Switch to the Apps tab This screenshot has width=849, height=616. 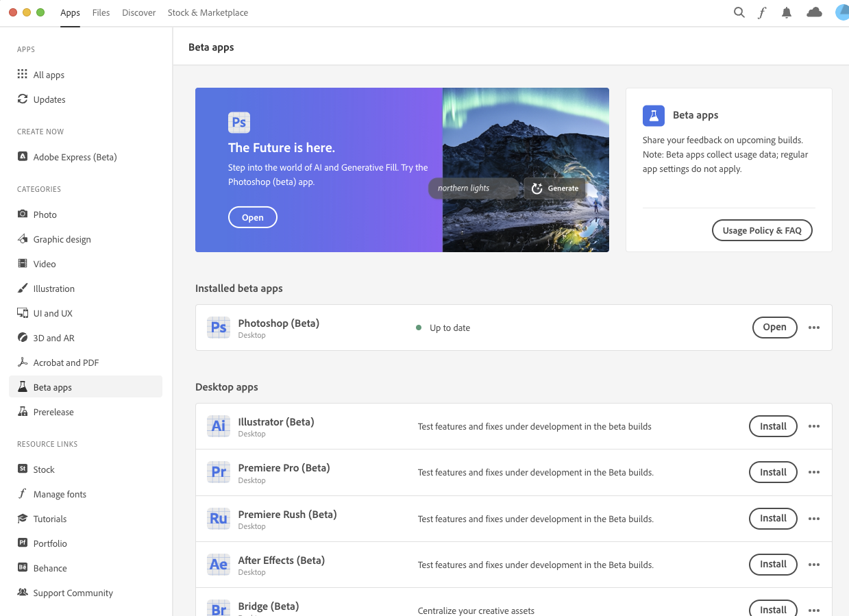coord(70,12)
